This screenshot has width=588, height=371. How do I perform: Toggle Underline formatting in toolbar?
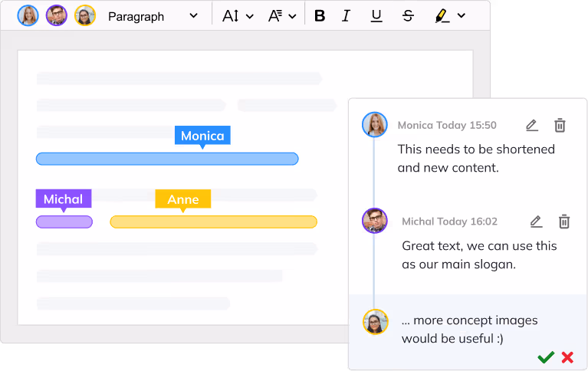376,16
